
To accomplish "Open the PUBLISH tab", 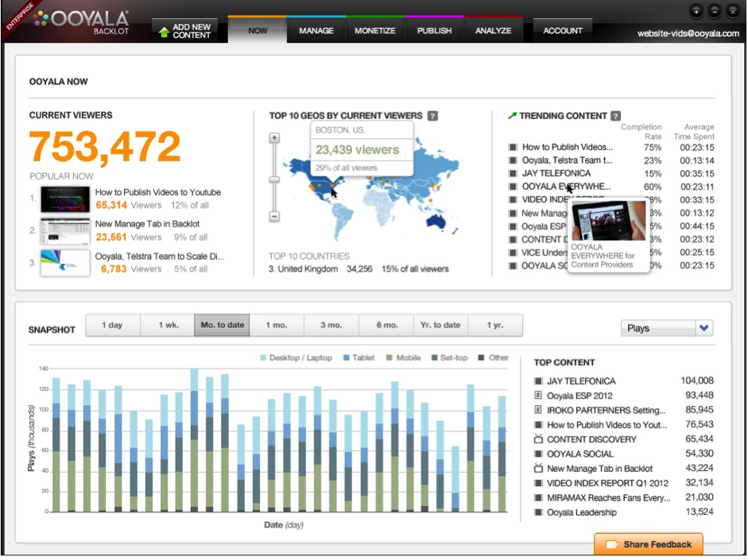I will (434, 30).
